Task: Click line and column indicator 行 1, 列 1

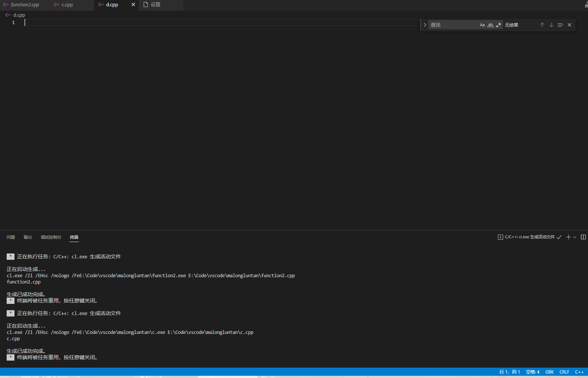Action: pyautogui.click(x=509, y=372)
